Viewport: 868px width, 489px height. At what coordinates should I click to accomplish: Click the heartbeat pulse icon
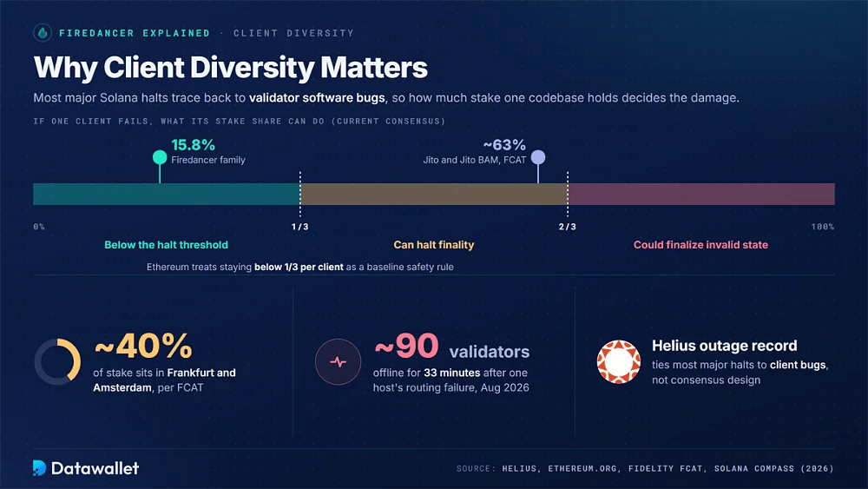[x=339, y=361]
